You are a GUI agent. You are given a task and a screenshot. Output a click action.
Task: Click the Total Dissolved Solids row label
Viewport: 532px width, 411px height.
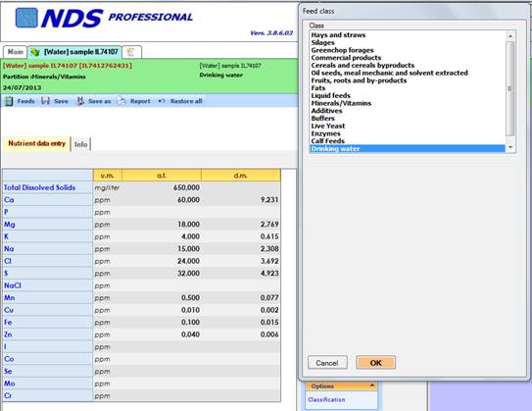click(x=40, y=187)
